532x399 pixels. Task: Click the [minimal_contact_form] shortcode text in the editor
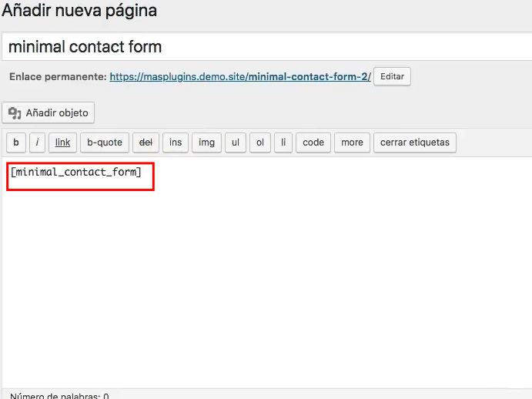75,172
